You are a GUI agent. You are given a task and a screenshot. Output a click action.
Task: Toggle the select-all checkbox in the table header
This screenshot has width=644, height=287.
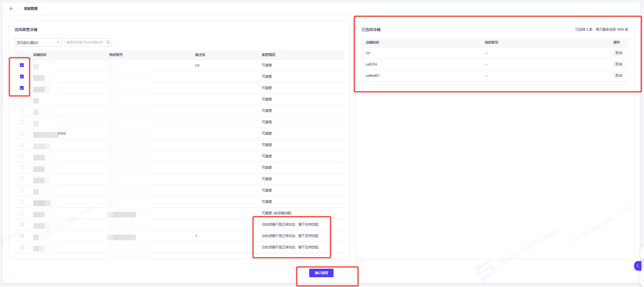(22, 55)
